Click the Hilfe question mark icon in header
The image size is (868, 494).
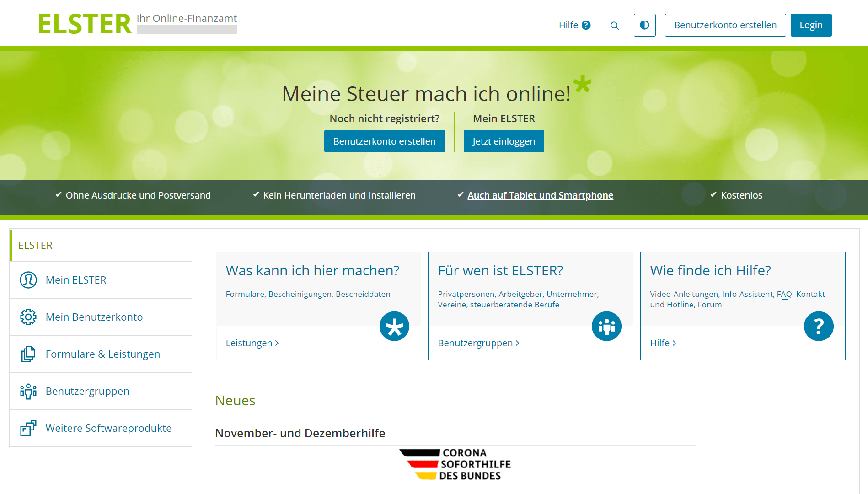586,25
